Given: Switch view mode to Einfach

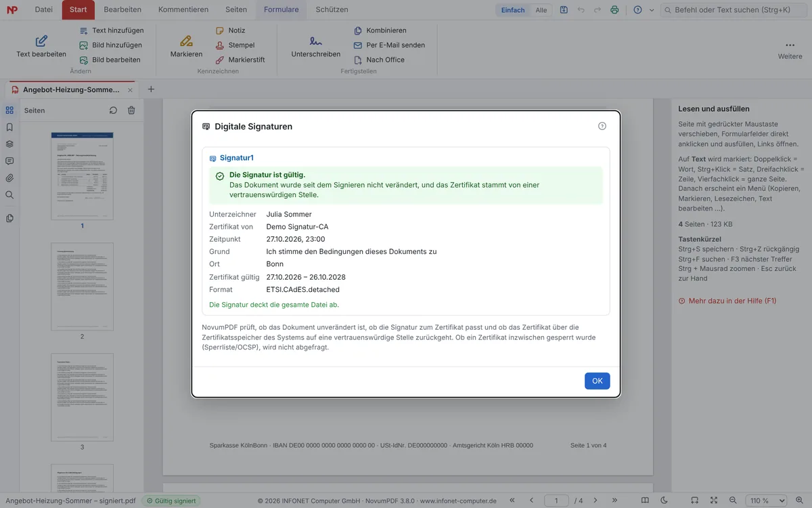Looking at the screenshot, I should 513,10.
